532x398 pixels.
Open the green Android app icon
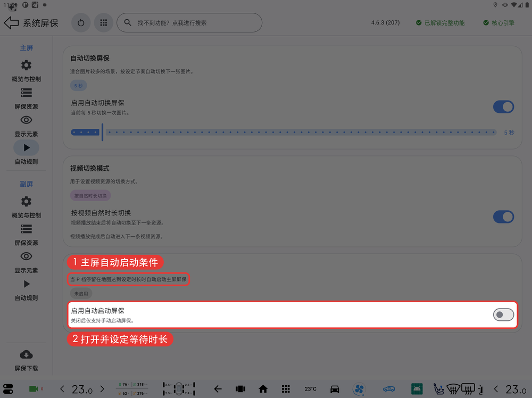tap(417, 389)
